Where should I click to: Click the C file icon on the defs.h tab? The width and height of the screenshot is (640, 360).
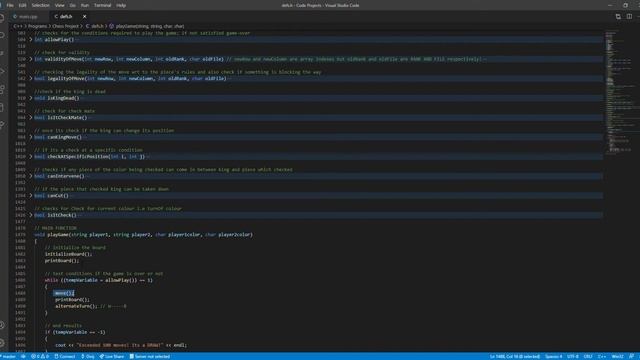[x=56, y=17]
